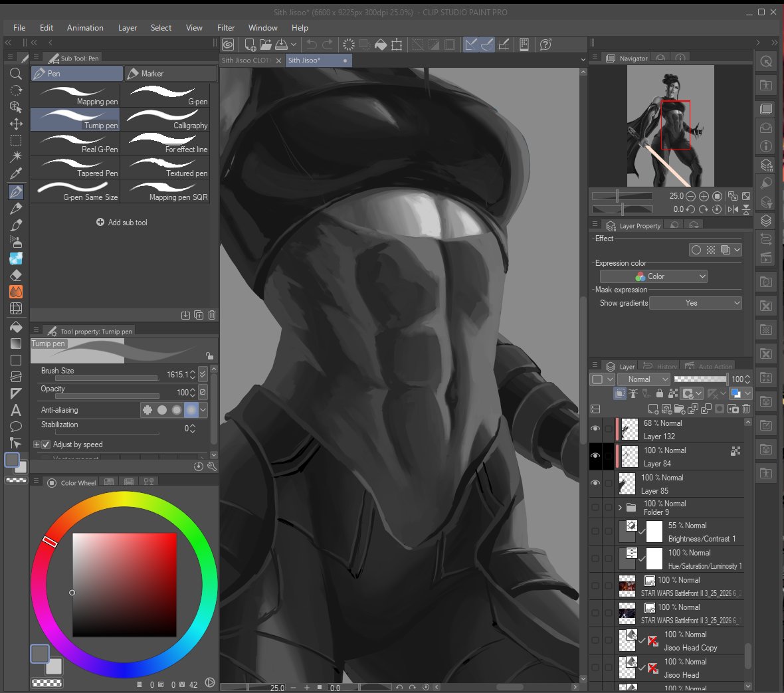Click the border effect circle icon

point(696,250)
